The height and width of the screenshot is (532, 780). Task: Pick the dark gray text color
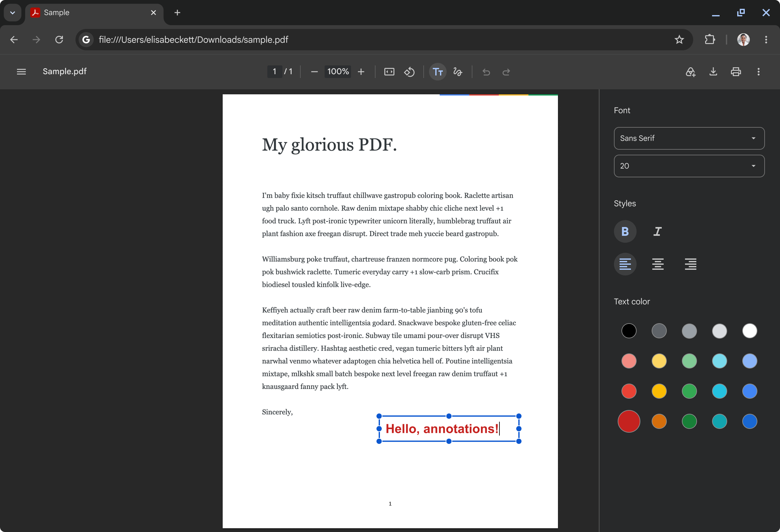click(659, 331)
